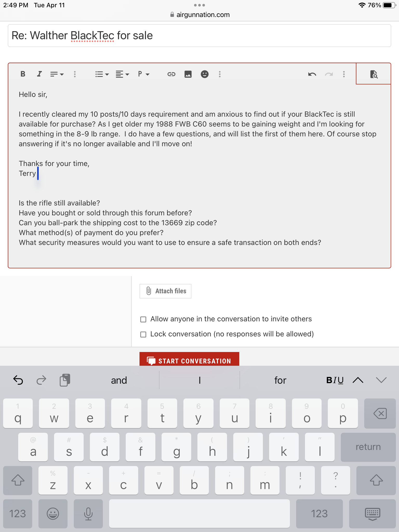
Task: Click inside the message body after Terry
Action: point(38,174)
